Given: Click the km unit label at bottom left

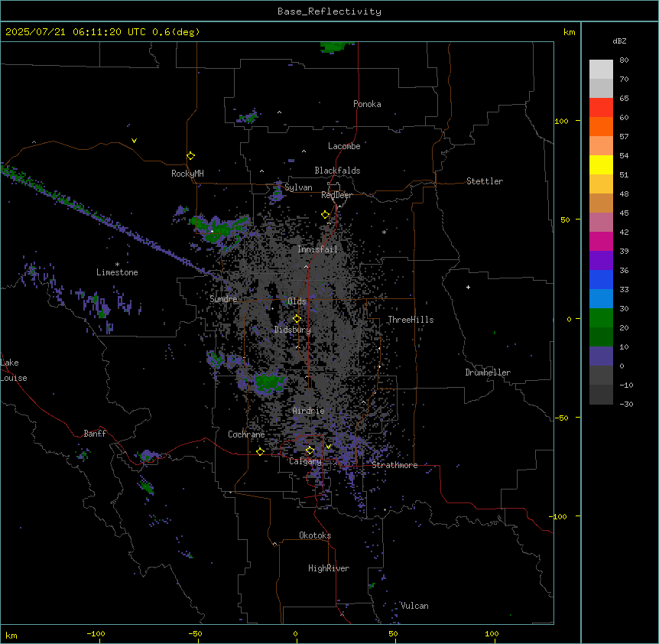Looking at the screenshot, I should [x=11, y=636].
